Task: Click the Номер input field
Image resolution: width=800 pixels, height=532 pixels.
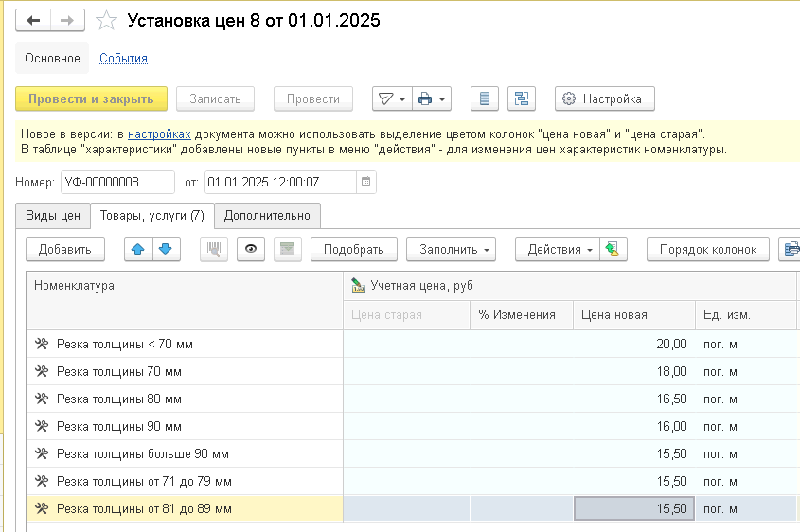Action: (117, 182)
